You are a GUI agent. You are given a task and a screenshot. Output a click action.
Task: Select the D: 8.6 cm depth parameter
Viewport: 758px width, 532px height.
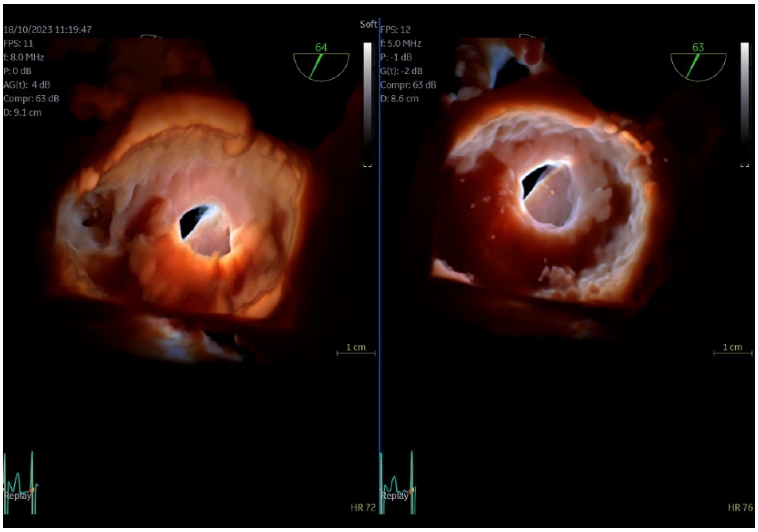[x=399, y=99]
